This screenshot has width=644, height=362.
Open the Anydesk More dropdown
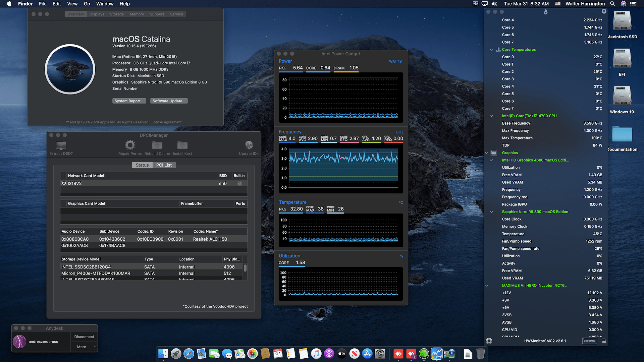84,347
